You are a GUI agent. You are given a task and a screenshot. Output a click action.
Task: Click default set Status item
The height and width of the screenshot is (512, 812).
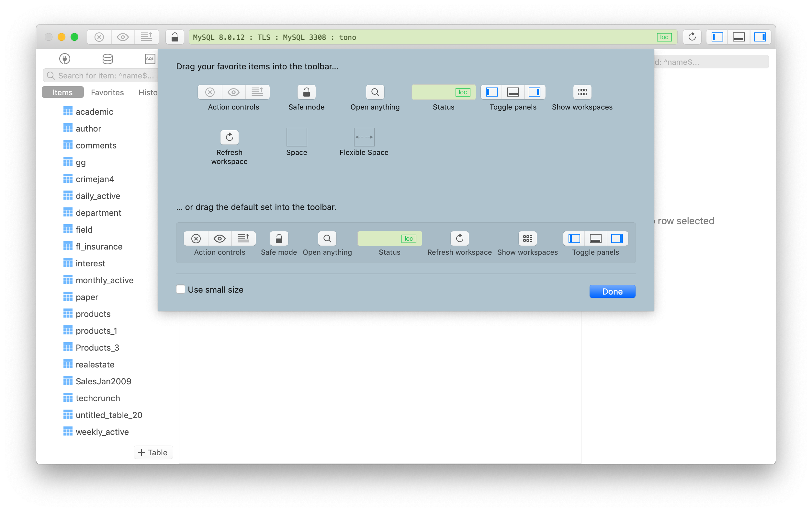(x=389, y=239)
